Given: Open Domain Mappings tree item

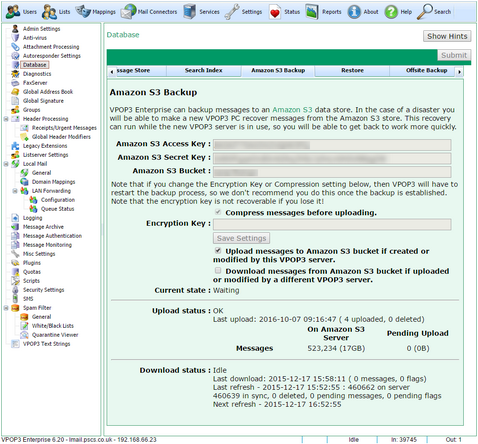Looking at the screenshot, I should [53, 182].
